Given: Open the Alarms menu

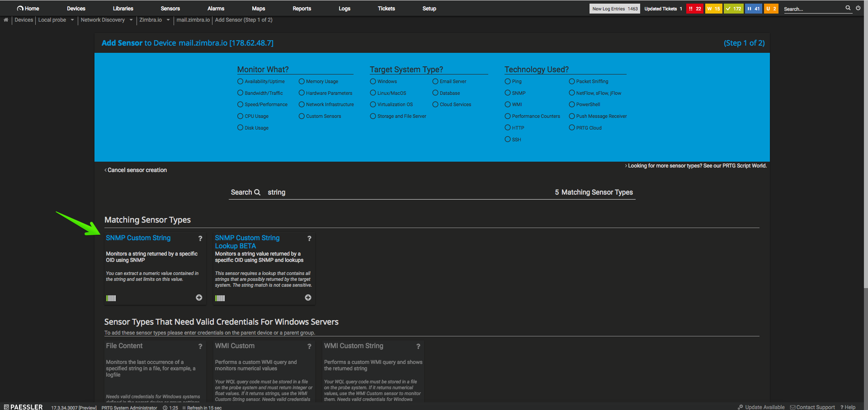Looking at the screenshot, I should pyautogui.click(x=216, y=9).
